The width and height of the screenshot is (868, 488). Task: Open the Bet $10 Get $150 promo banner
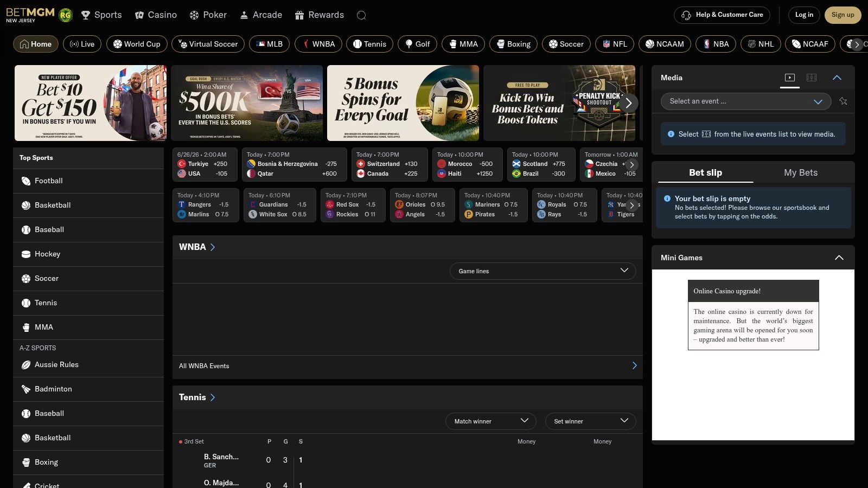91,103
